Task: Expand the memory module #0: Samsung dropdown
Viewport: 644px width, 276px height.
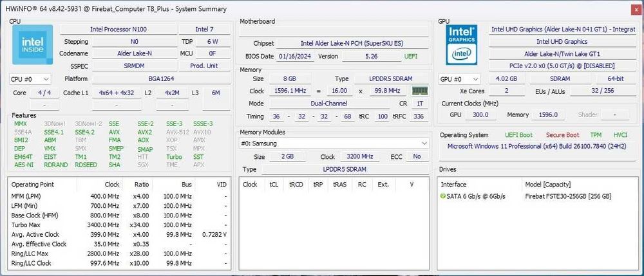Action: click(334, 143)
